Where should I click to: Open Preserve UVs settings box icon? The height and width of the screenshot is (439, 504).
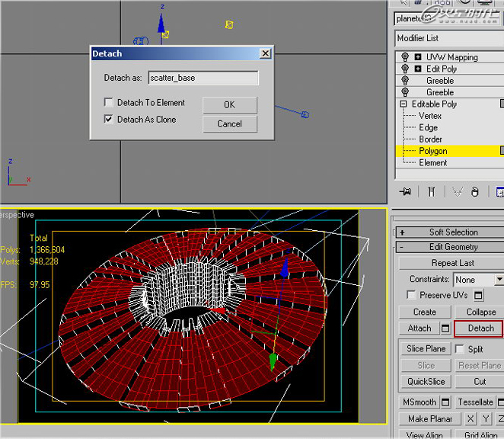pyautogui.click(x=479, y=295)
